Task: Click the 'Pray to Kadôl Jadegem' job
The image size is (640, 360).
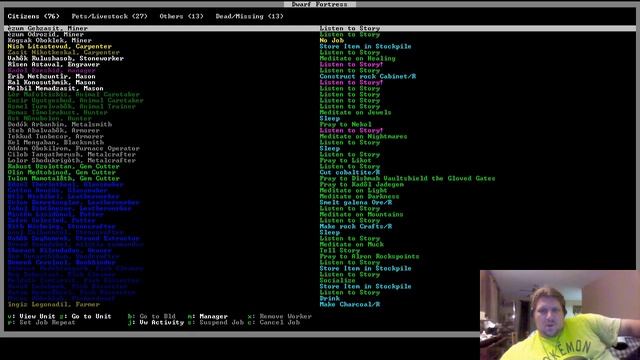Action: point(362,184)
